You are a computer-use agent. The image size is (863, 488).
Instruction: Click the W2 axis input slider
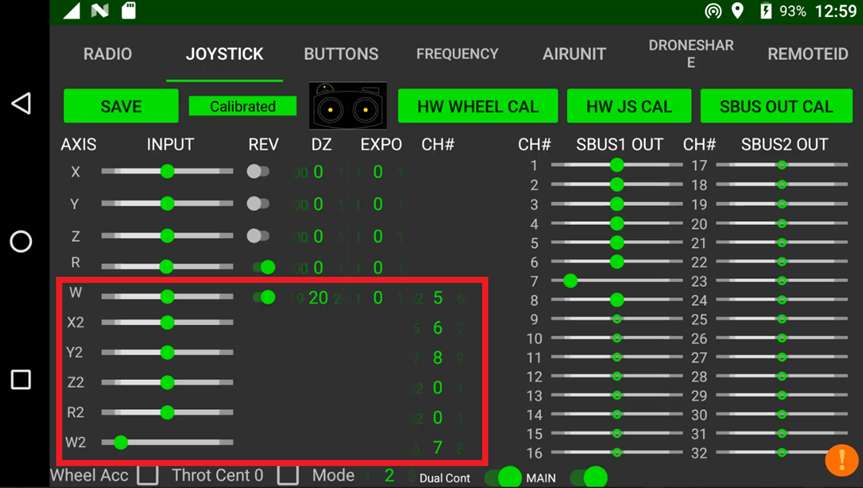pyautogui.click(x=167, y=442)
